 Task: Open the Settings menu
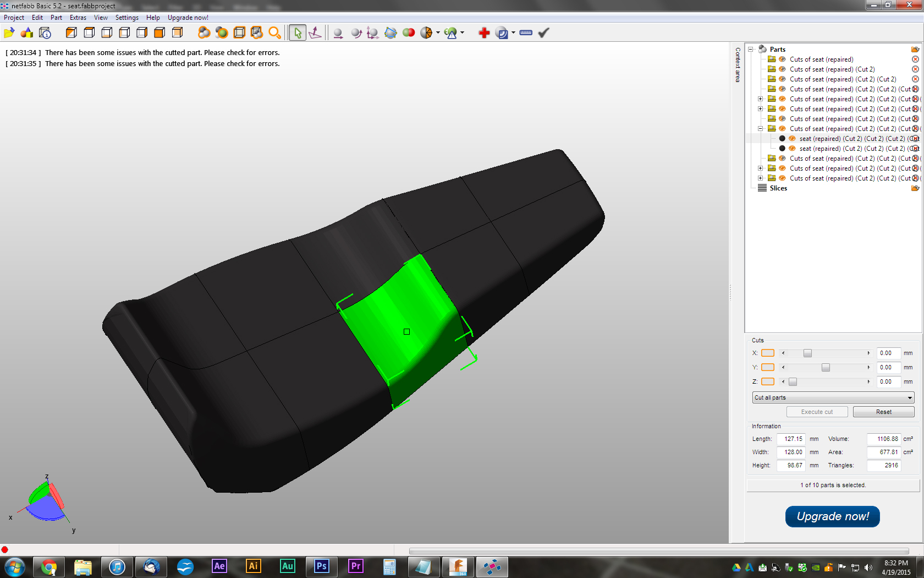coord(127,18)
